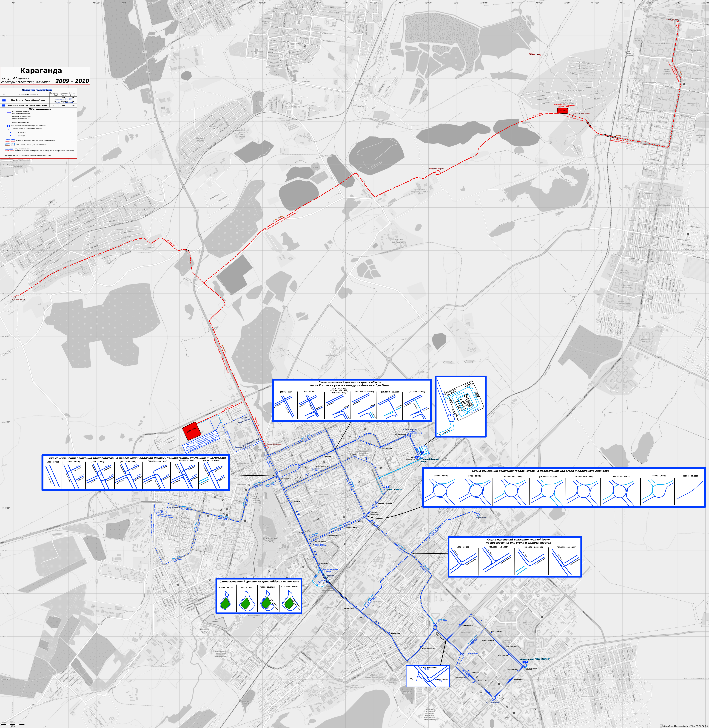The height and width of the screenshot is (728, 709).
Task: Click the '2' badge by Место высадки near Троллейбусный парк
Action: point(417,457)
